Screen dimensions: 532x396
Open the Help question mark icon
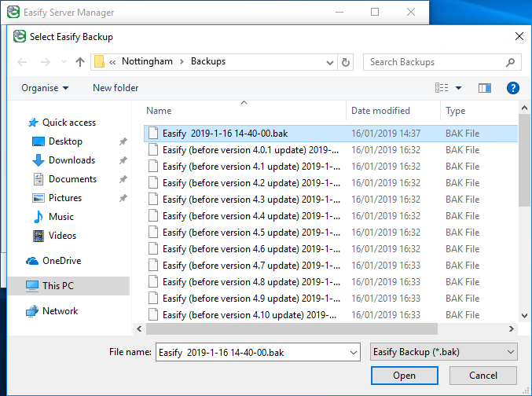(512, 88)
